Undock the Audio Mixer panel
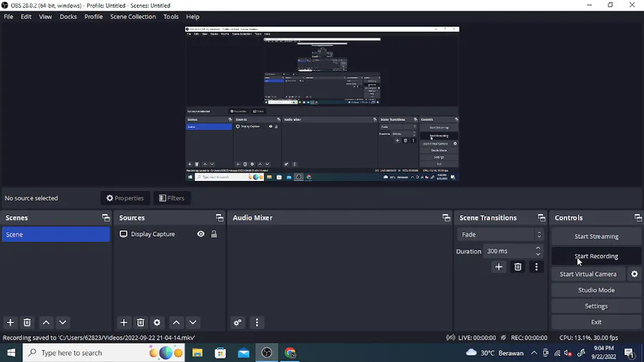644x362 pixels. click(446, 218)
